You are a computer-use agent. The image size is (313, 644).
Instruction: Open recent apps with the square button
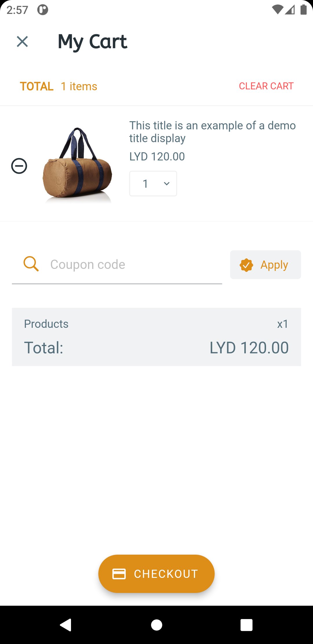[247, 625]
